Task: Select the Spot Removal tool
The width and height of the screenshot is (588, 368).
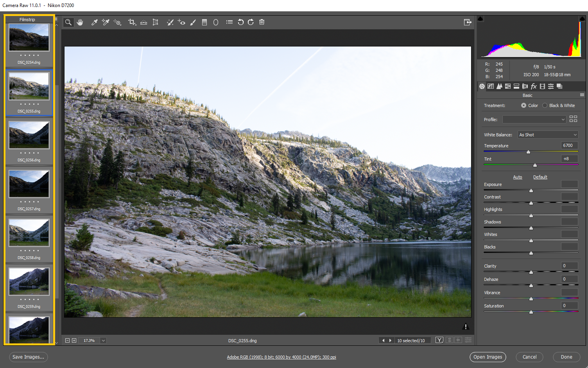Action: pos(170,22)
